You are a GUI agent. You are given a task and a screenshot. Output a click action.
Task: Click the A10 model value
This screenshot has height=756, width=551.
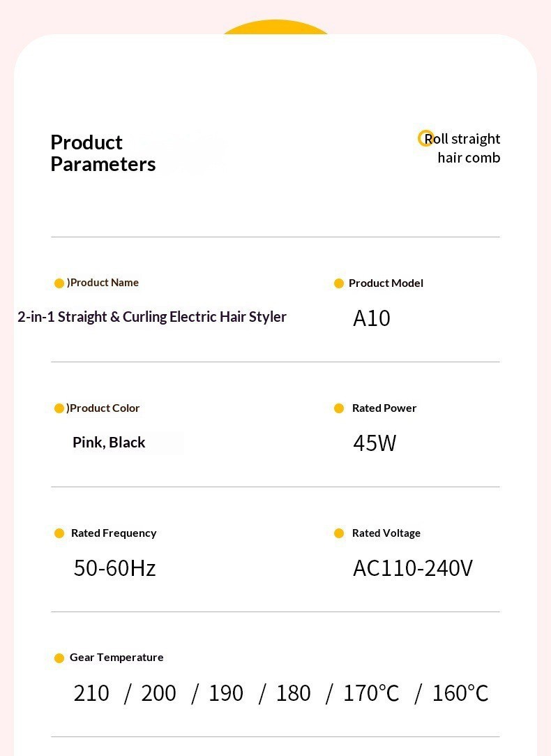372,318
